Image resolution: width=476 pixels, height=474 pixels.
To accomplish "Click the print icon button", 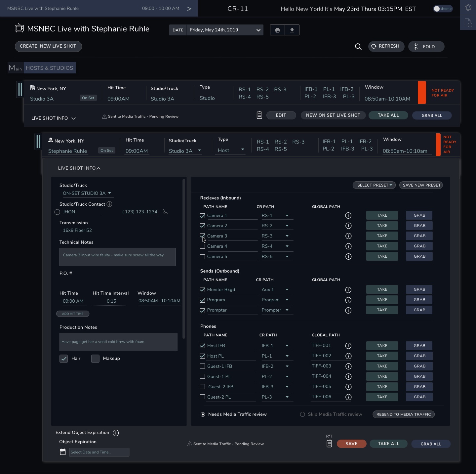I will point(277,30).
